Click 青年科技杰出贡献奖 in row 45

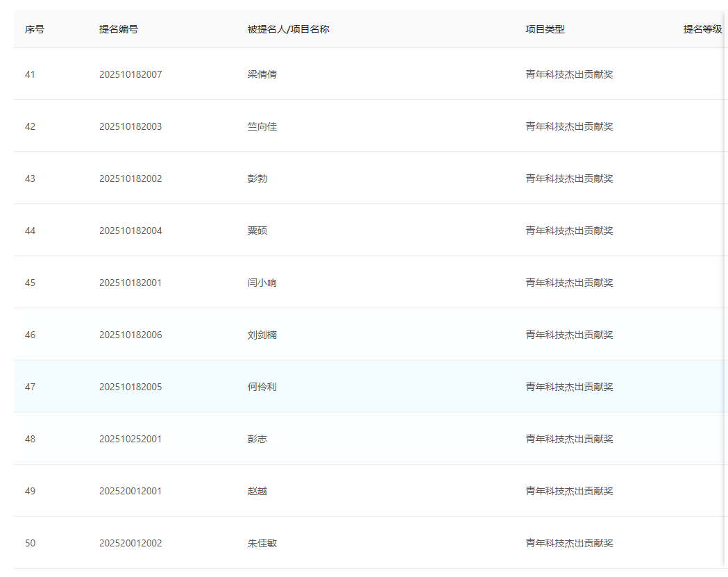pyautogui.click(x=568, y=283)
